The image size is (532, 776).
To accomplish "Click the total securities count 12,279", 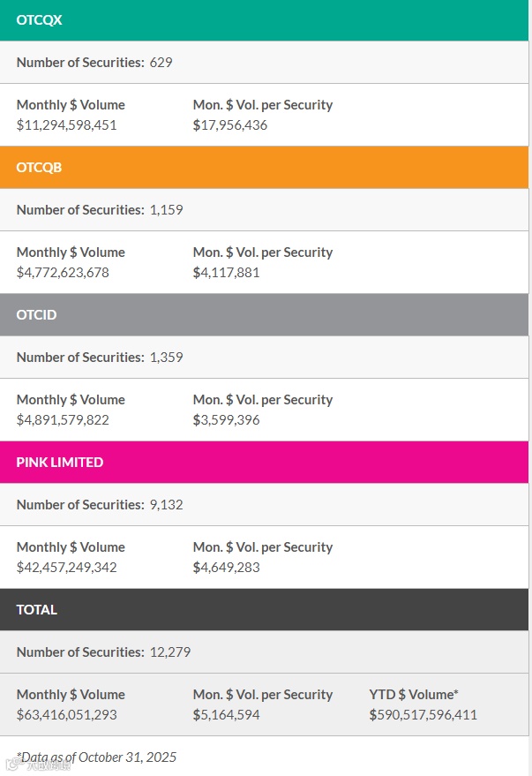I will coord(170,652).
